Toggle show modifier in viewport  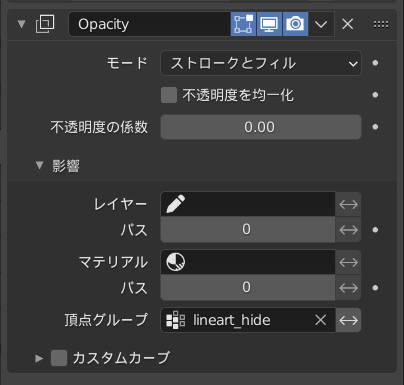pos(269,24)
